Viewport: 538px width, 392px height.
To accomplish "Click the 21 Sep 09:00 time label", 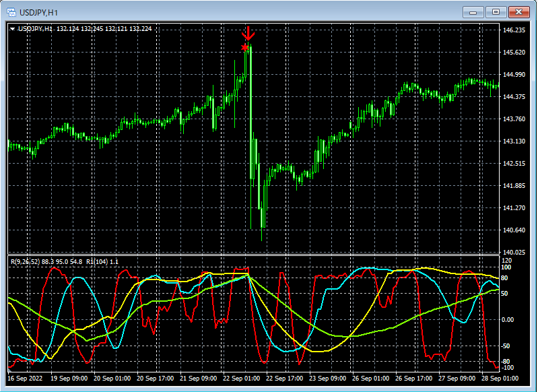I will point(199,379).
